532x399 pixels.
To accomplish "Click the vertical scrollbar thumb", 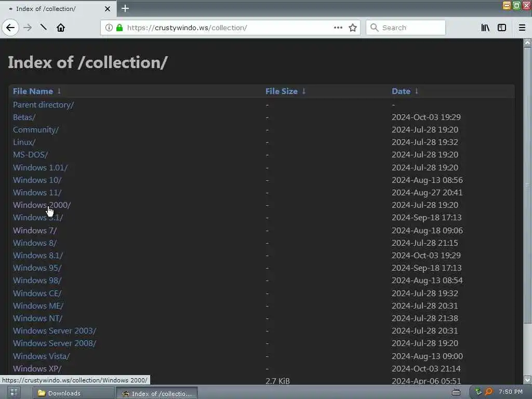I will (x=528, y=185).
